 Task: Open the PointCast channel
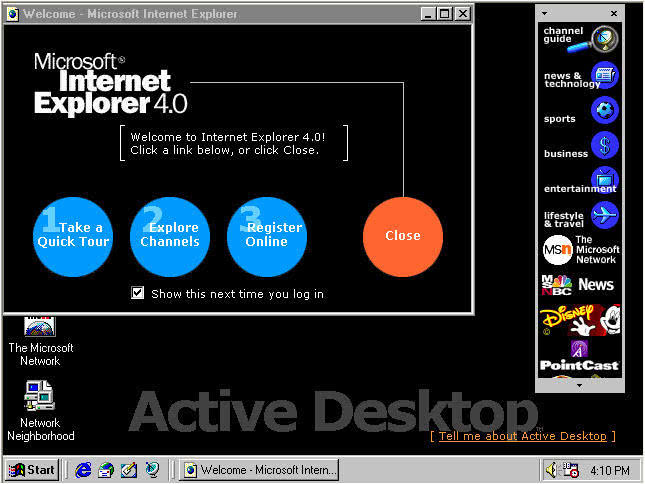(581, 355)
